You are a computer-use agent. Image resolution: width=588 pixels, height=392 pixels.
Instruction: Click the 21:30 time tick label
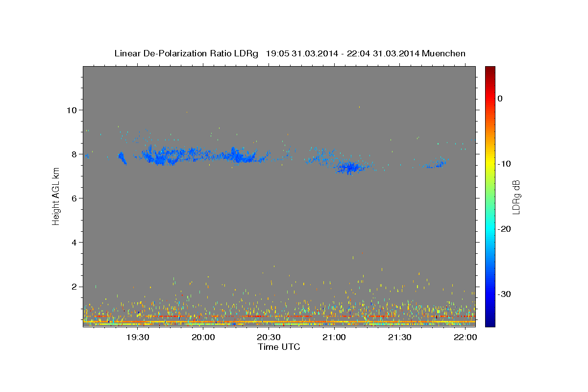click(x=399, y=338)
